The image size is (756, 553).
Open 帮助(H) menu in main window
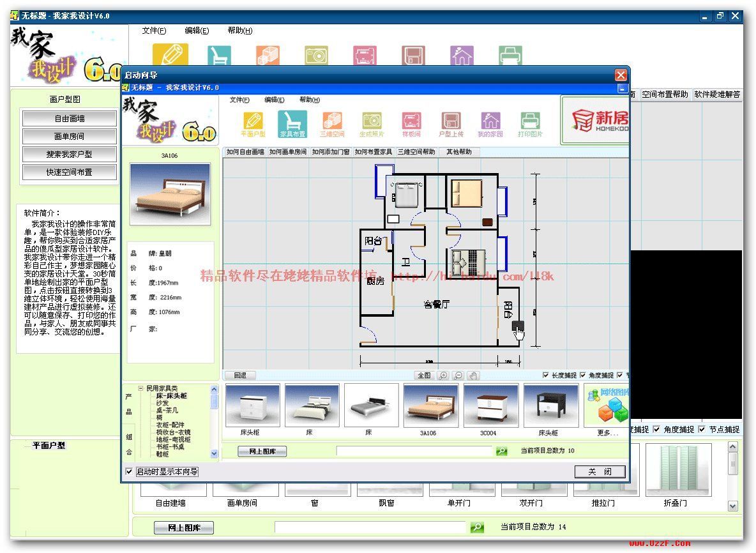(x=239, y=31)
